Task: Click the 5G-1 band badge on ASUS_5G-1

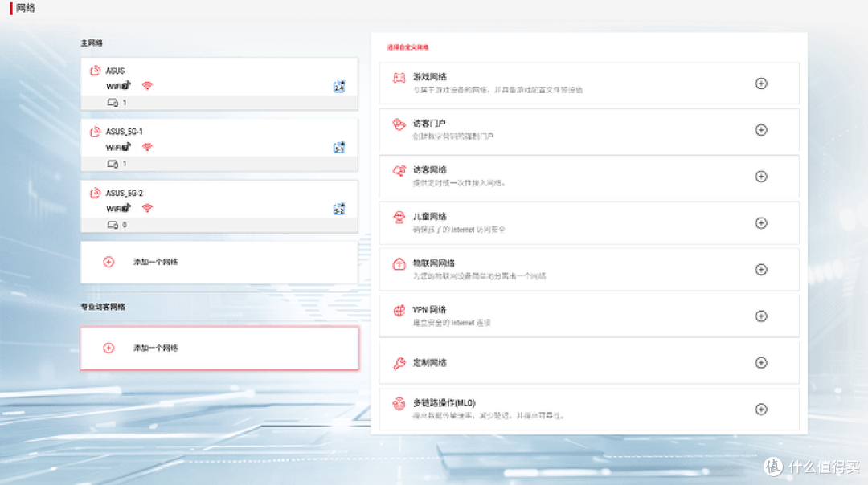Action: coord(339,148)
